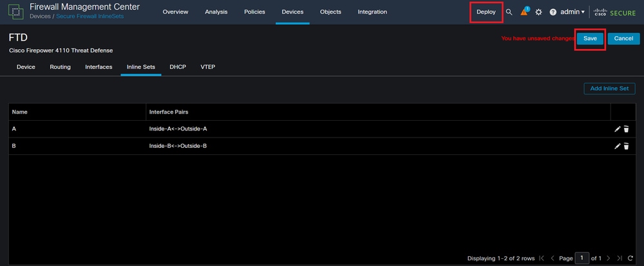Image resolution: width=644 pixels, height=266 pixels.
Task: Open the Objects menu
Action: pos(331,12)
